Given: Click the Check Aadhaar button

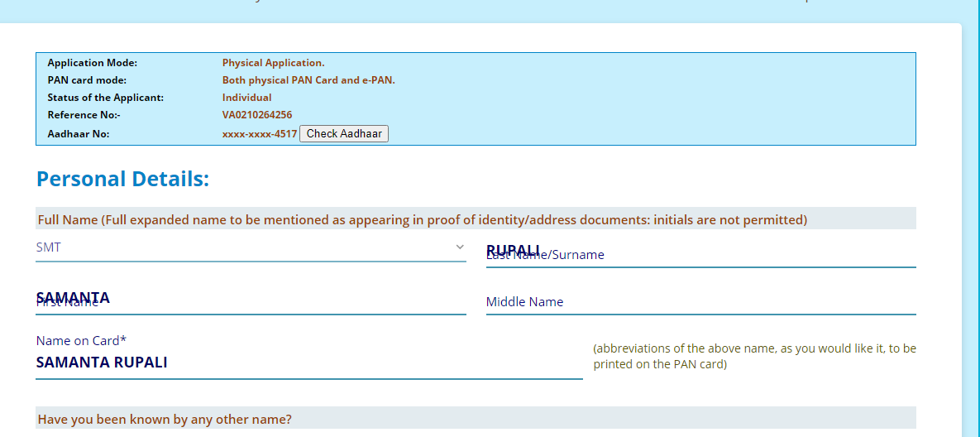Looking at the screenshot, I should [x=343, y=133].
